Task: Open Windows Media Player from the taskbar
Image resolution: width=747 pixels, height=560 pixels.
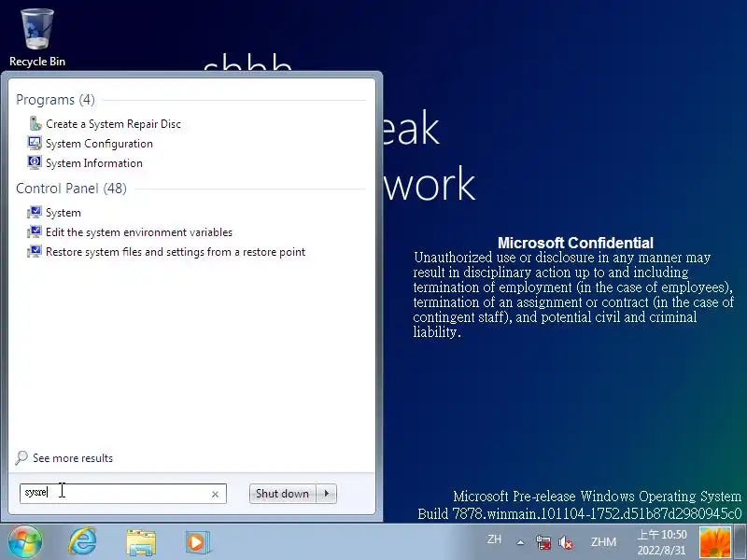Action: click(x=197, y=542)
